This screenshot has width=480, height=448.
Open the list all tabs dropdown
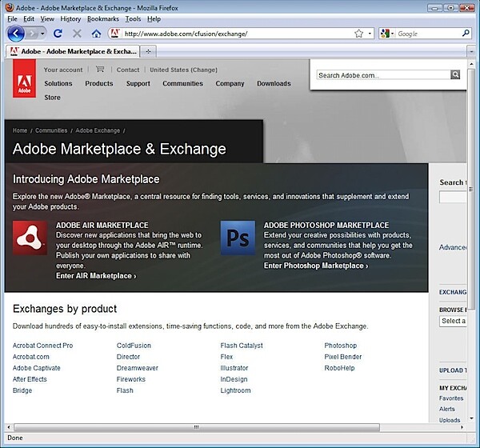coord(471,52)
